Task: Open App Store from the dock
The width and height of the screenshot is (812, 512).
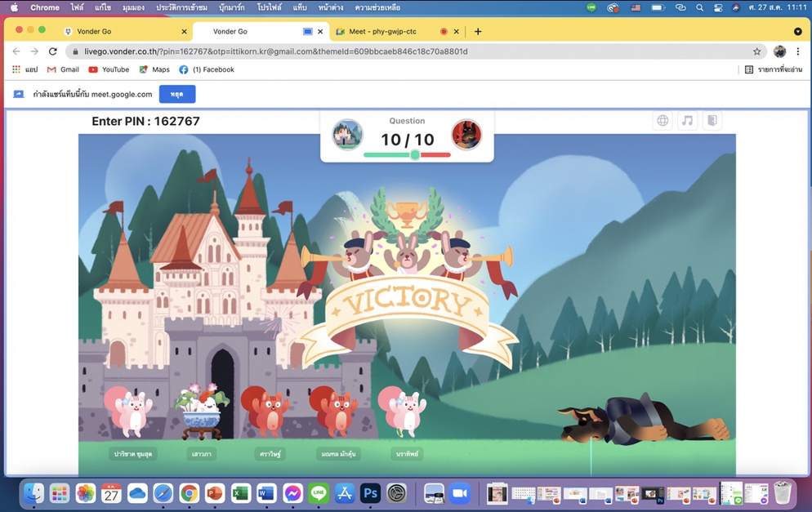Action: 345,493
